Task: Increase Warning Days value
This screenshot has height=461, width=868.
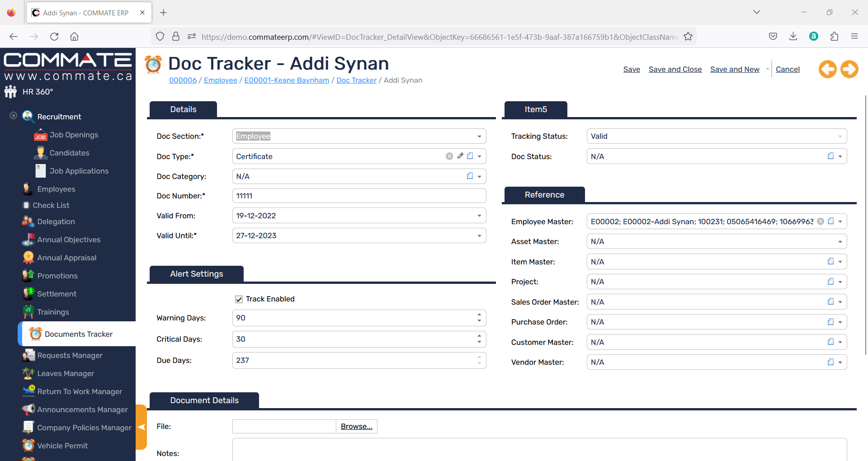Action: [479, 314]
